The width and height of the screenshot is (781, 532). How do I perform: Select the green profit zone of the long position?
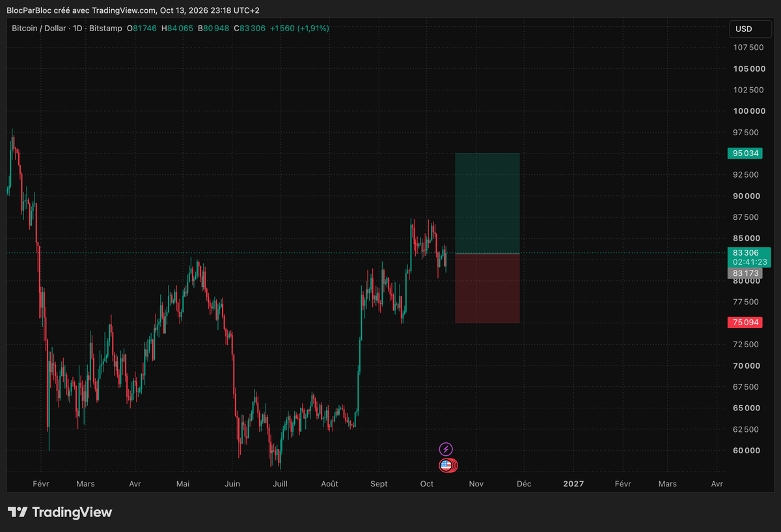click(x=487, y=203)
